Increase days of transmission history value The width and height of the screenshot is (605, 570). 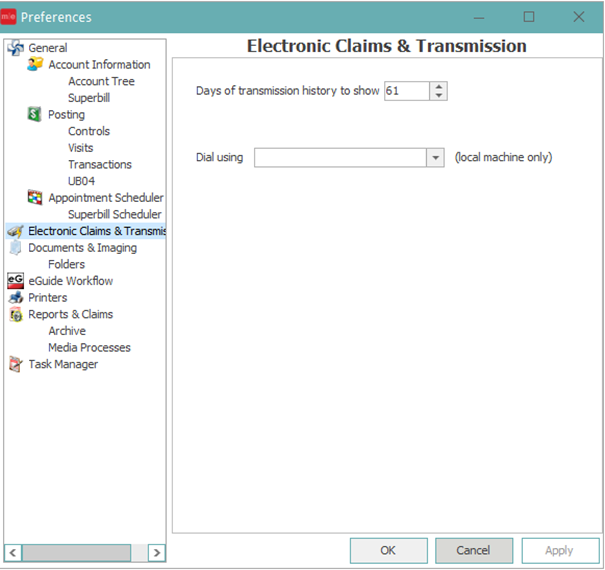(439, 86)
